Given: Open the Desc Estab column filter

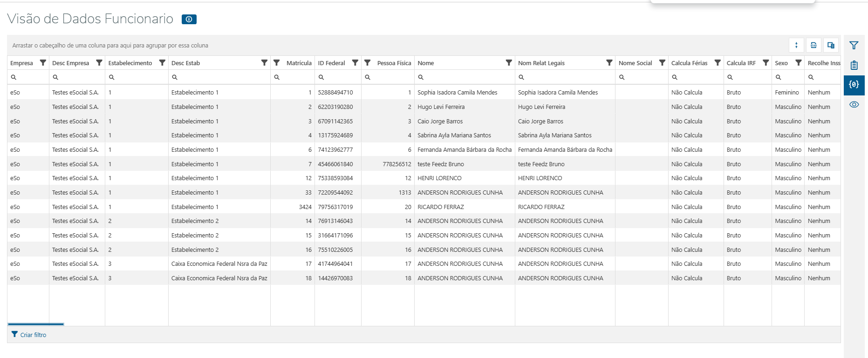Looking at the screenshot, I should click(x=264, y=63).
